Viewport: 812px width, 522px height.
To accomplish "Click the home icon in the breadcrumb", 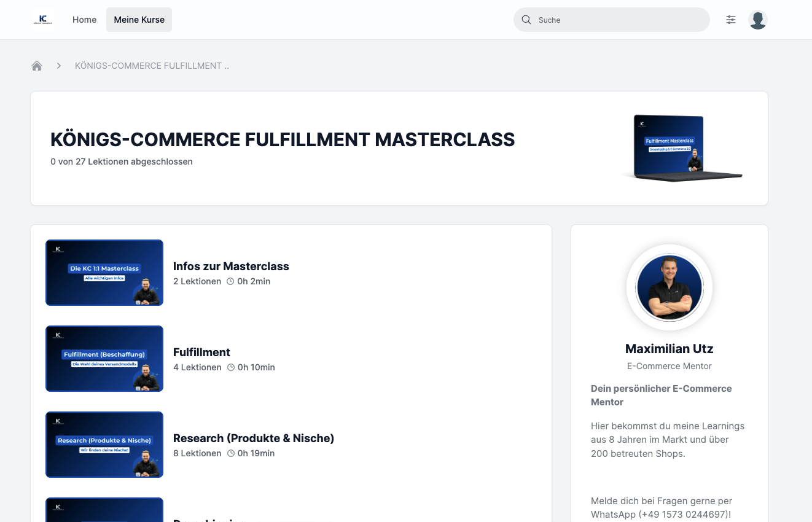I will tap(36, 65).
